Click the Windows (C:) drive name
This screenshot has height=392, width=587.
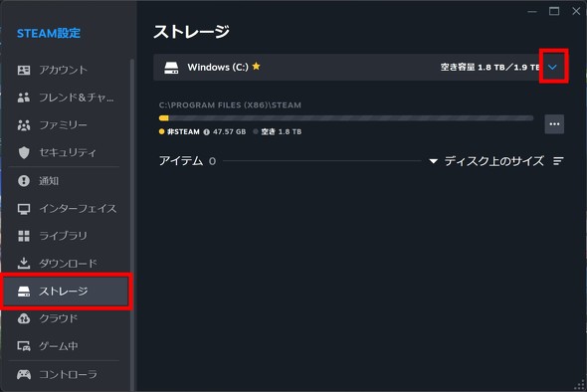(218, 67)
